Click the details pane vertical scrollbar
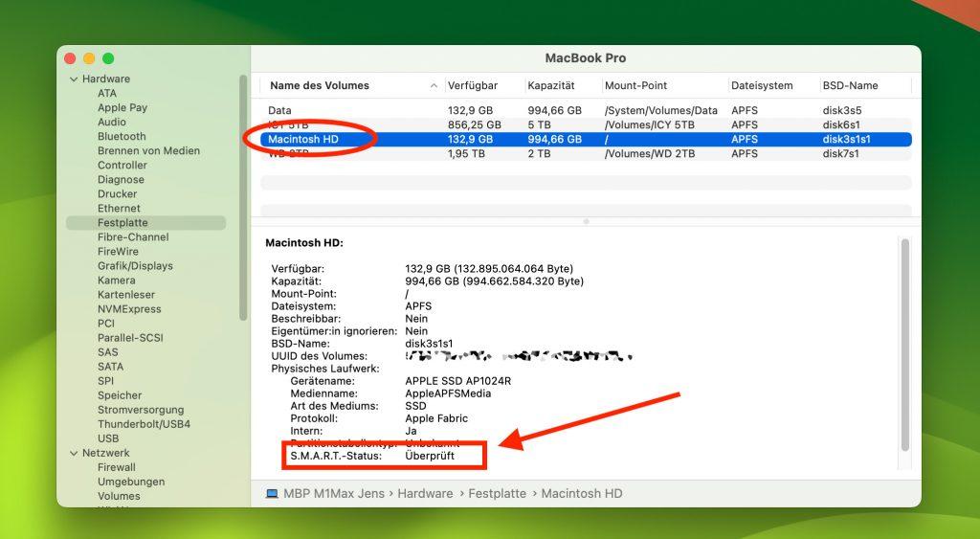The height and width of the screenshot is (539, 980). (x=905, y=345)
